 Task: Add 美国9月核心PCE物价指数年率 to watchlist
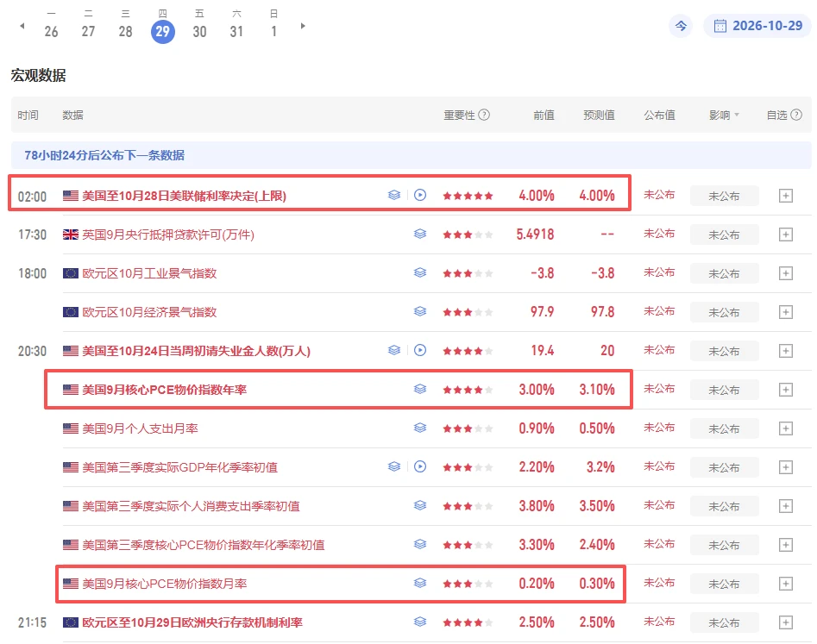(786, 390)
